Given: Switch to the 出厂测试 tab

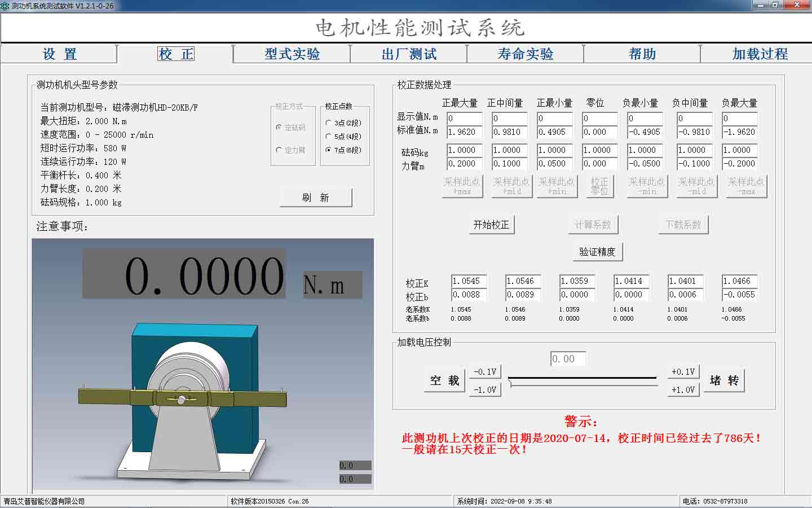Looking at the screenshot, I should click(410, 54).
